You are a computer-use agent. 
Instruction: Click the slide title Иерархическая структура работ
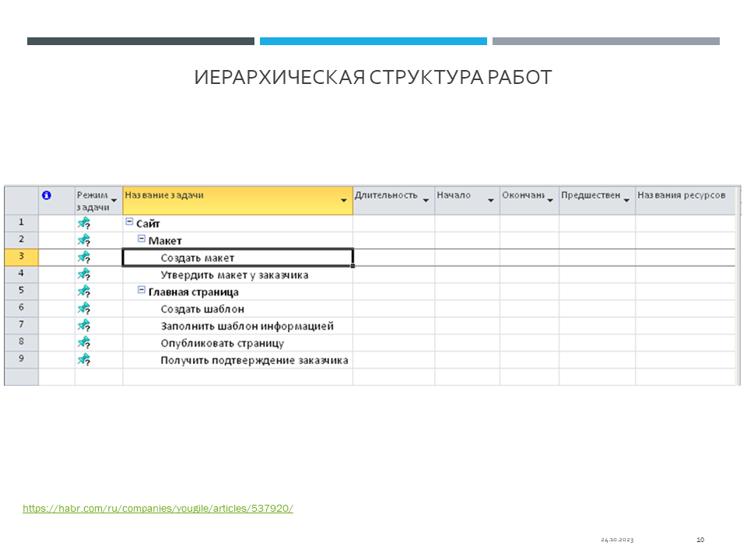click(x=373, y=78)
